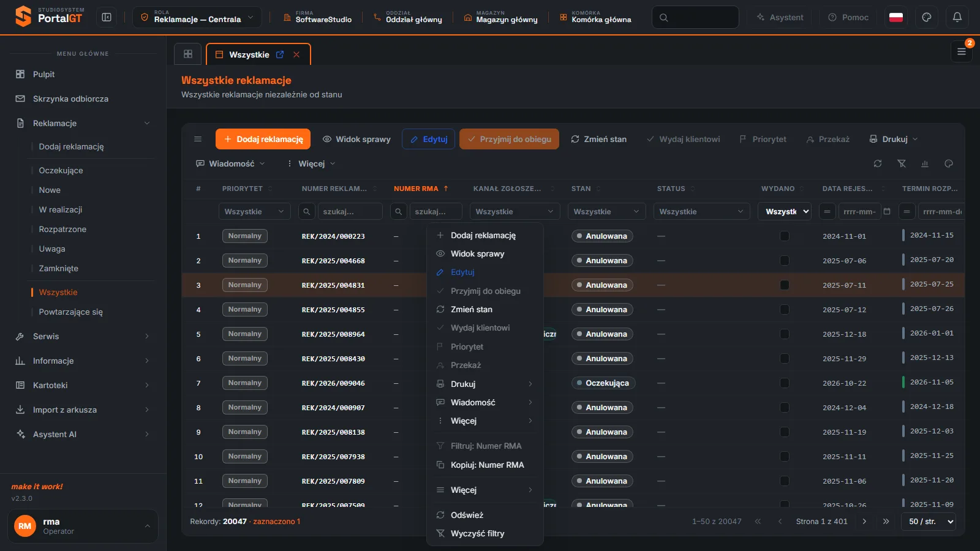Viewport: 980px width, 551px height.
Task: Expand the Serwis sidebar section
Action: [x=83, y=336]
